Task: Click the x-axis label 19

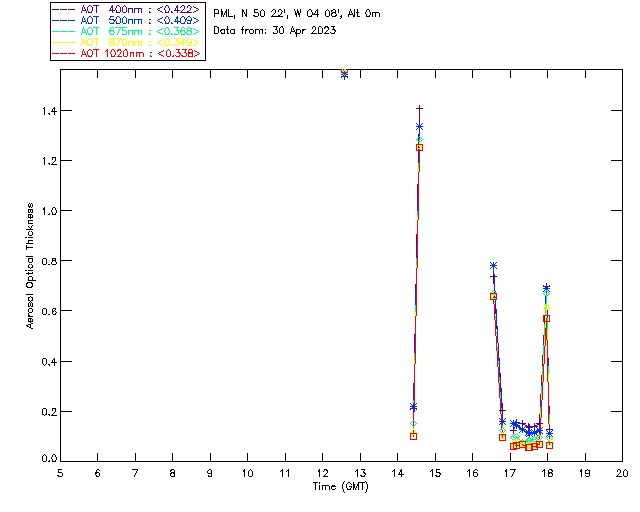Action: click(x=585, y=473)
